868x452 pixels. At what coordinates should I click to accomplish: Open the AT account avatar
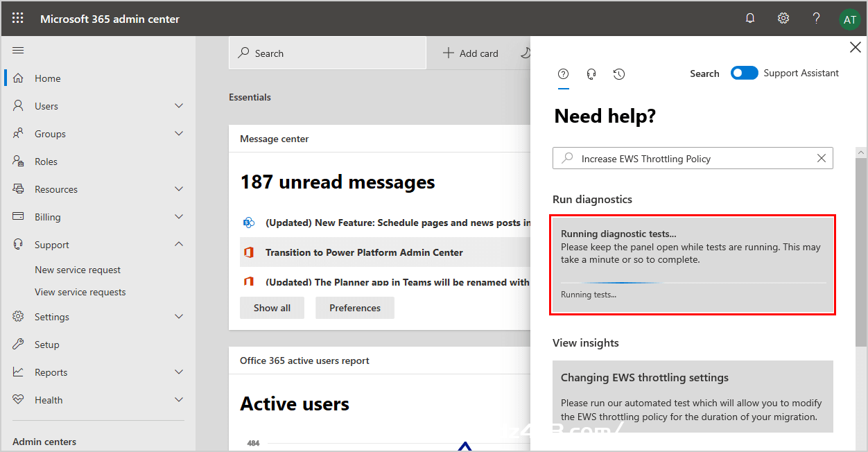point(849,19)
